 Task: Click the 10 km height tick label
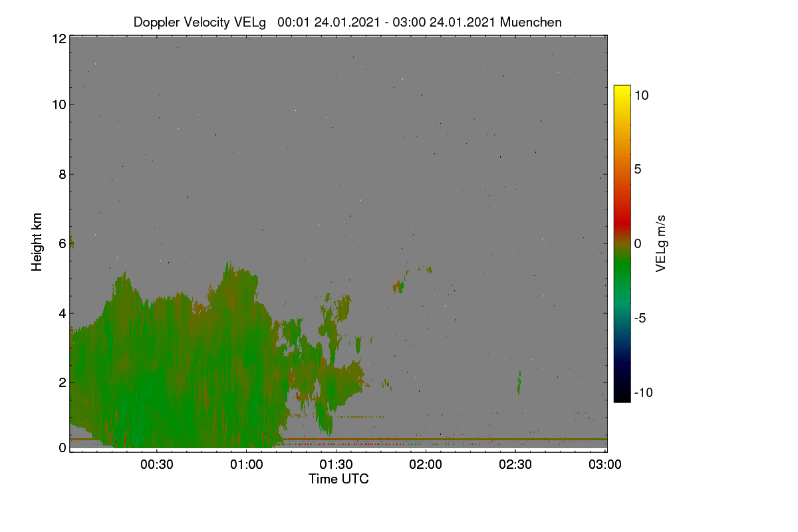(59, 104)
